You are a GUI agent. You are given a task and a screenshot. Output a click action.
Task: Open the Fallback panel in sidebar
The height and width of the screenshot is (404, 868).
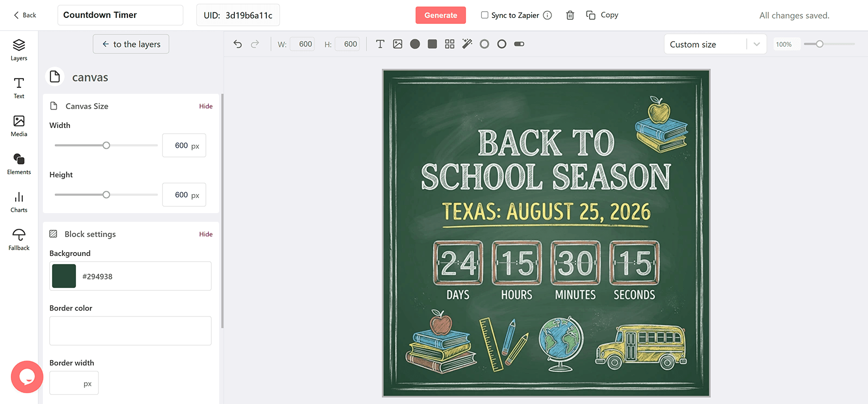19,240
